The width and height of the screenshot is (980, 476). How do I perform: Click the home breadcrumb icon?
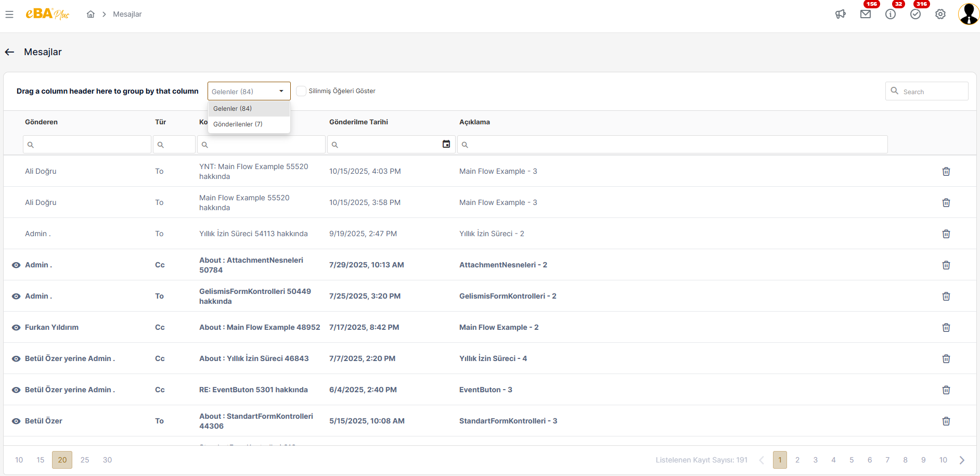click(91, 15)
